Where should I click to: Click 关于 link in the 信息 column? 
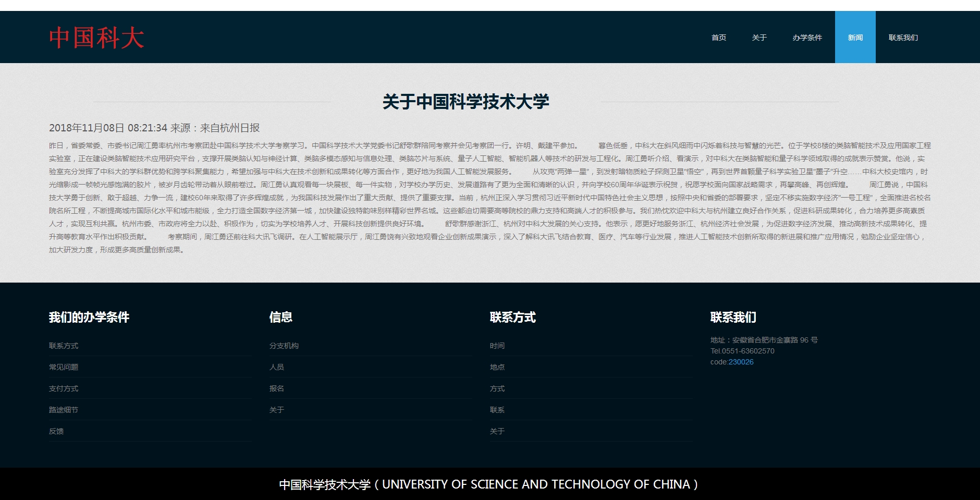coord(277,410)
